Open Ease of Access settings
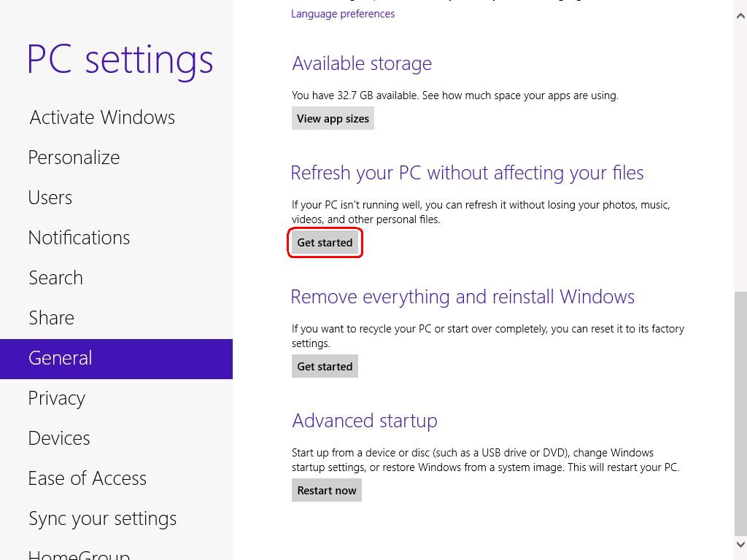This screenshot has width=747, height=560. click(87, 478)
